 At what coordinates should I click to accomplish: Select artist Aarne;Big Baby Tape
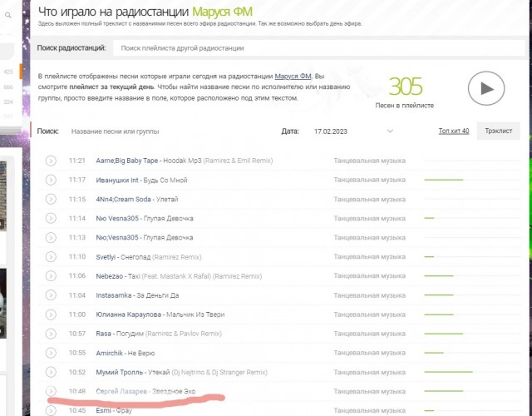click(127, 161)
